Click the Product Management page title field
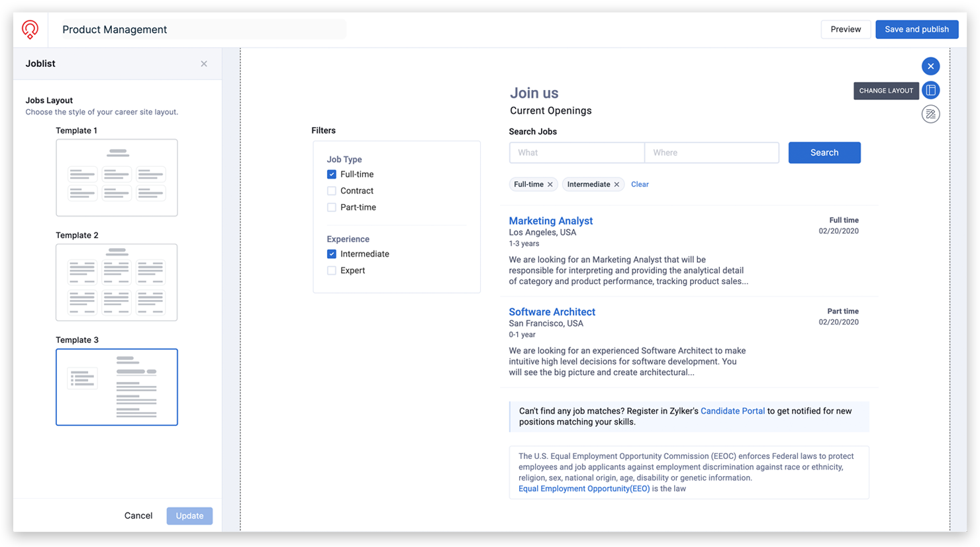 pos(203,29)
